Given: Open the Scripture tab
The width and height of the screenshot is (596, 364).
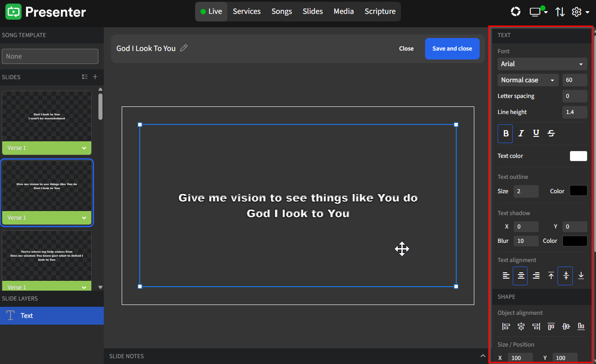Looking at the screenshot, I should (x=380, y=11).
